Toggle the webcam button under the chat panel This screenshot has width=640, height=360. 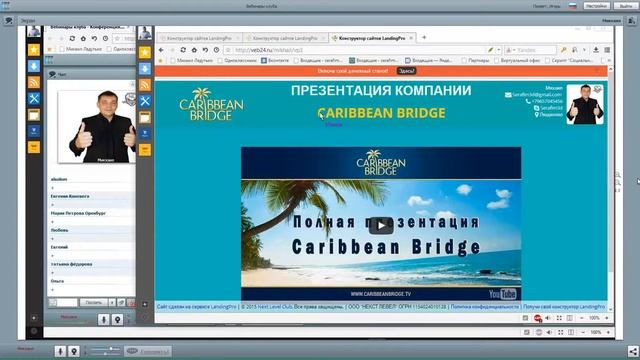point(117,319)
